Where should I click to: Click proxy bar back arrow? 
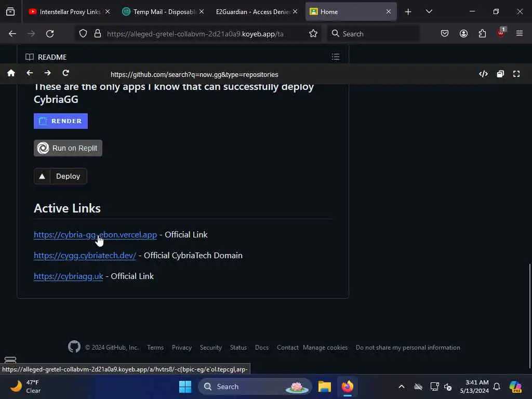(x=30, y=73)
